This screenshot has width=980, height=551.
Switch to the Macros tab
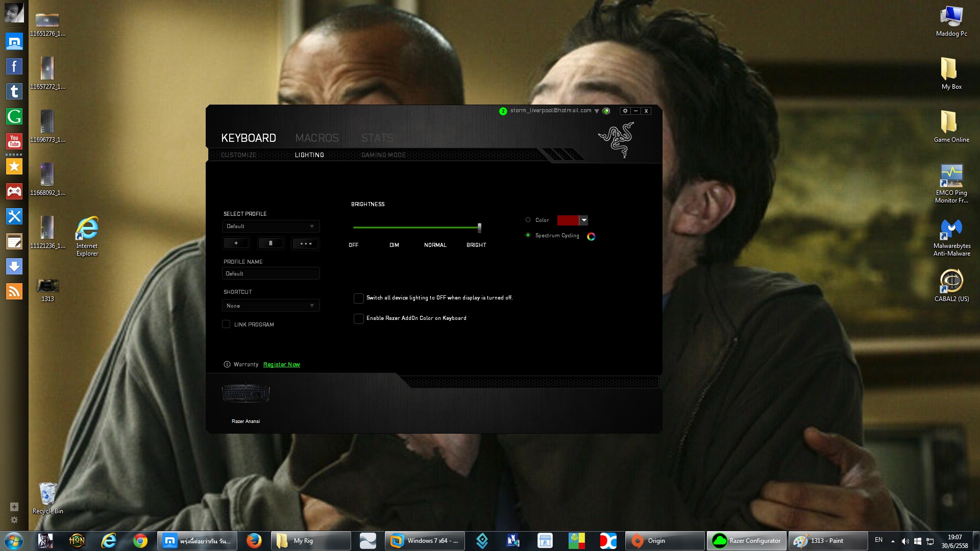click(316, 138)
